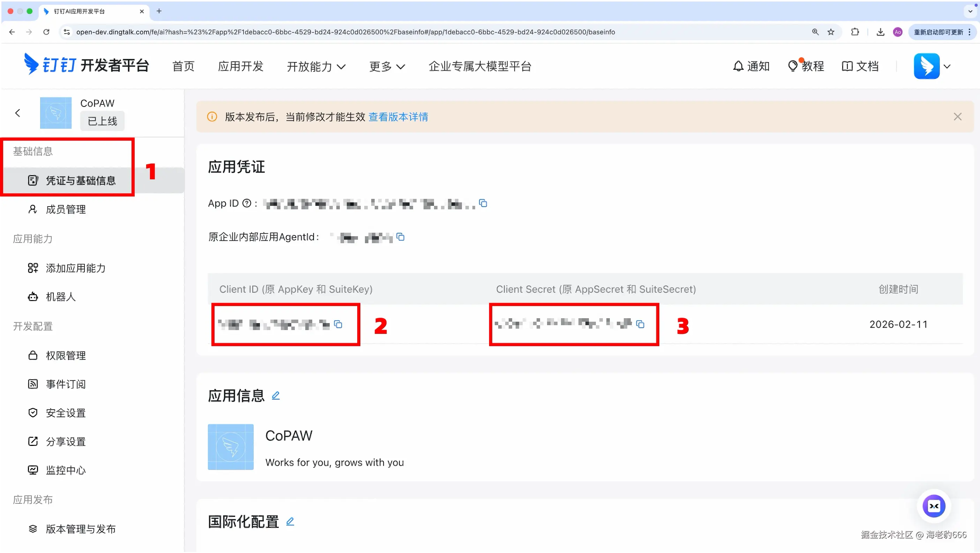Select 机器人 in the sidebar

coord(60,297)
